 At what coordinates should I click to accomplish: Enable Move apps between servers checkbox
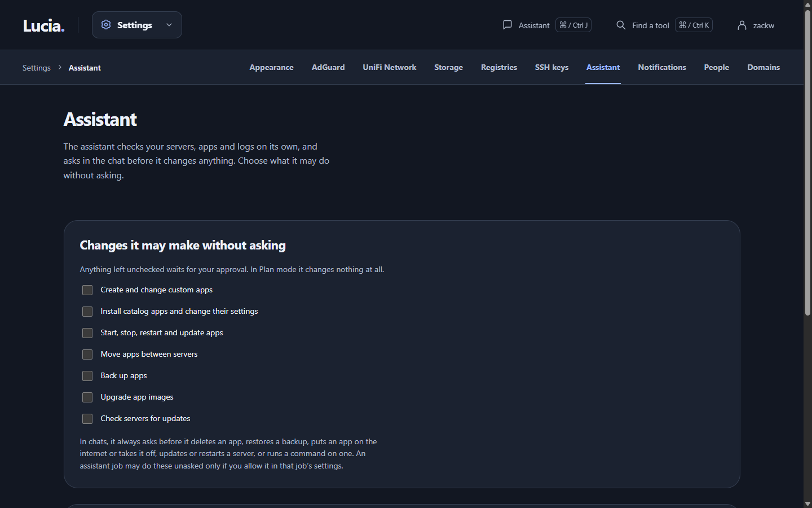tap(87, 354)
